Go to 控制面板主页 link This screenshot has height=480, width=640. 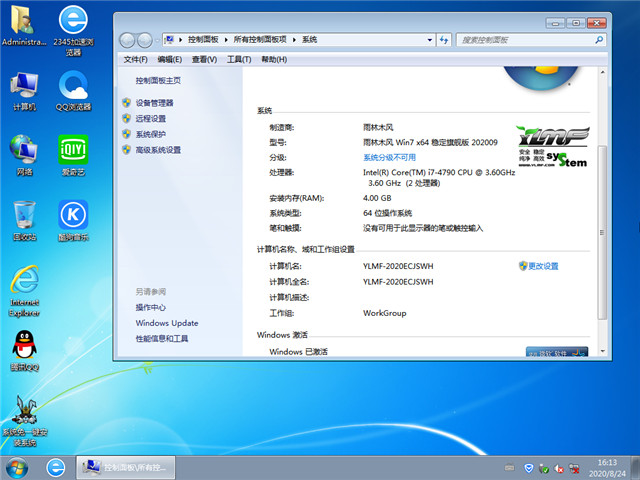point(158,80)
